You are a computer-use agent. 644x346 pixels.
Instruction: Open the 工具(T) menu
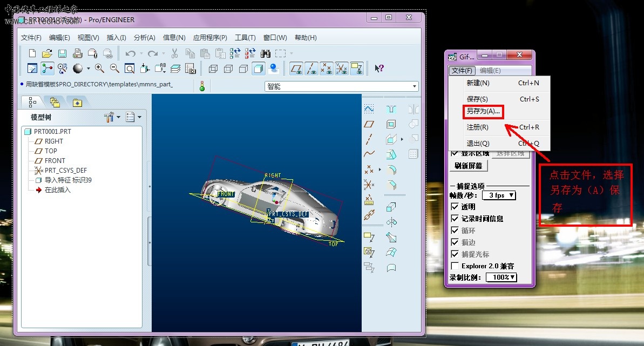[x=245, y=37]
